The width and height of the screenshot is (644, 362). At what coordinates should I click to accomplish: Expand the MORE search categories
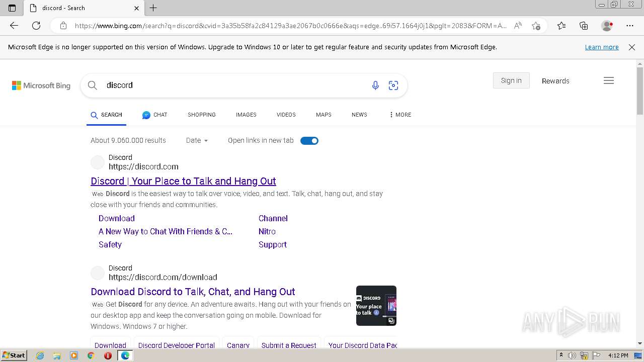pyautogui.click(x=400, y=115)
